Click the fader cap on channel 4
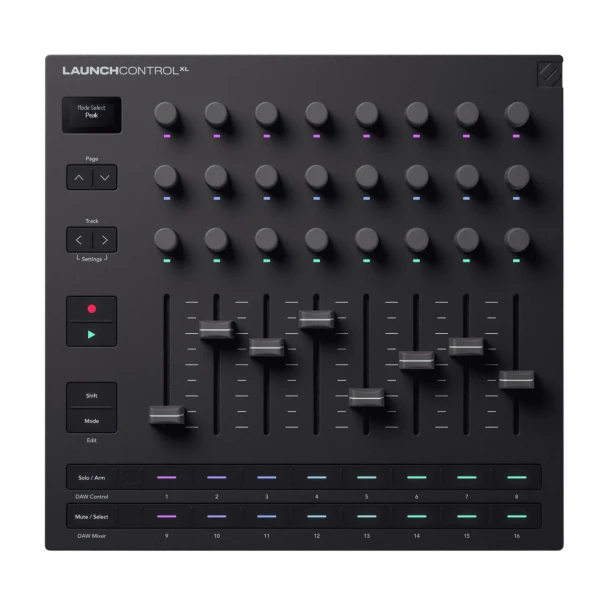The image size is (608, 608). click(x=317, y=320)
